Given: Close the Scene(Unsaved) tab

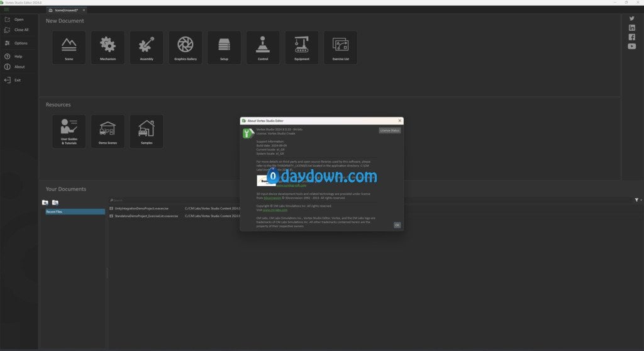Looking at the screenshot, I should (x=84, y=10).
